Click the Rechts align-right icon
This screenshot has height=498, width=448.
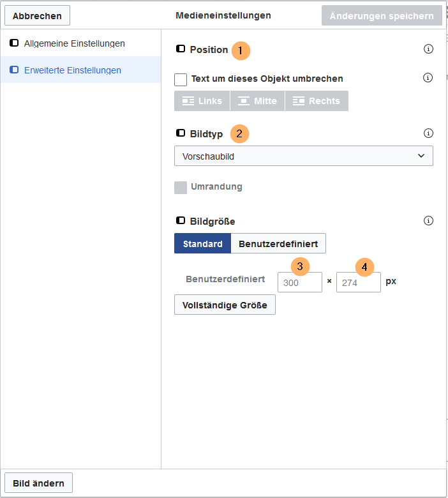(299, 101)
